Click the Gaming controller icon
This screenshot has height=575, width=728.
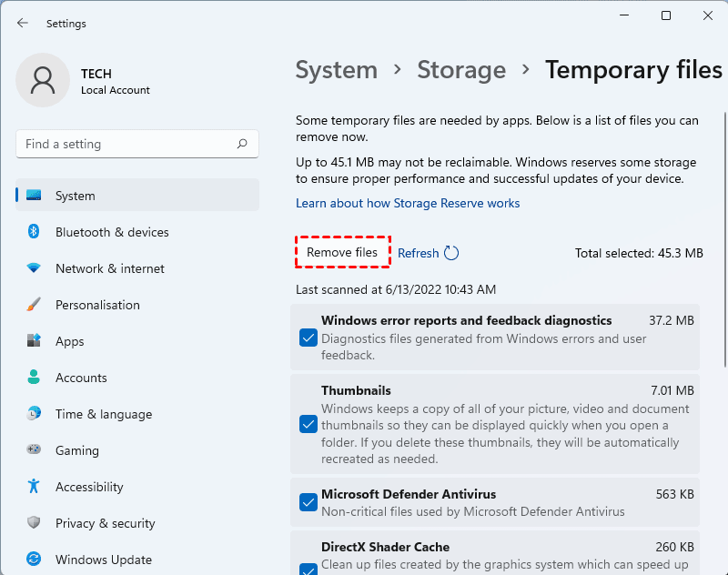point(34,450)
